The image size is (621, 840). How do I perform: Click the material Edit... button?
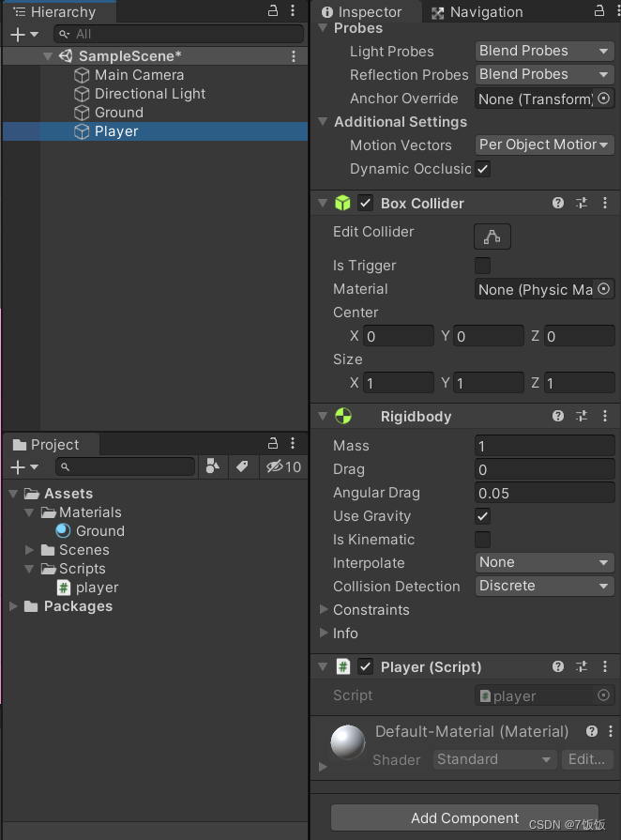tap(586, 759)
